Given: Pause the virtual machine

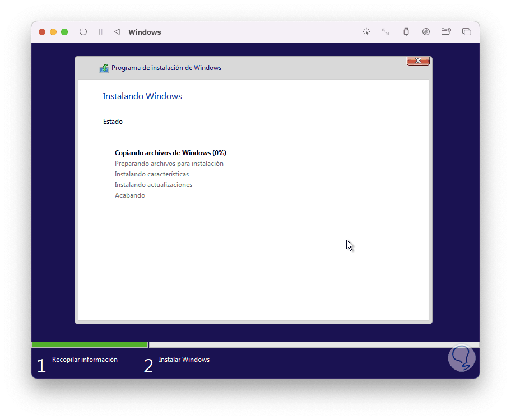Looking at the screenshot, I should pyautogui.click(x=101, y=32).
